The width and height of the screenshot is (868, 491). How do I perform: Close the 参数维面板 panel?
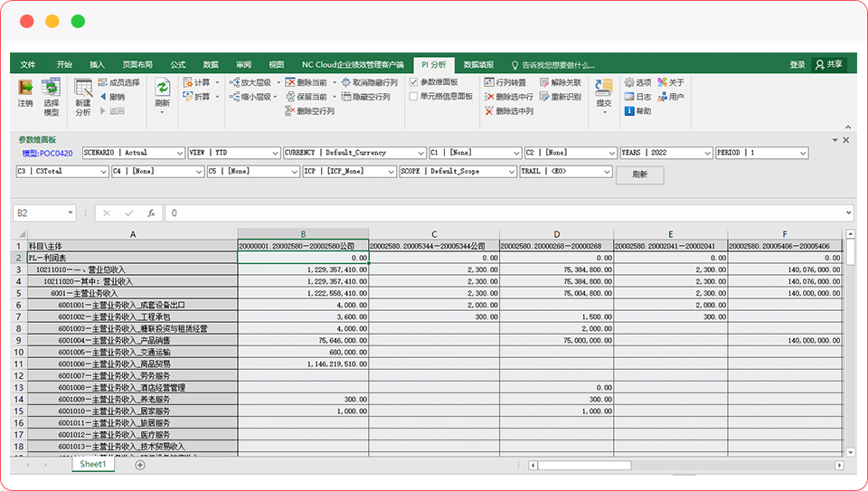[846, 140]
